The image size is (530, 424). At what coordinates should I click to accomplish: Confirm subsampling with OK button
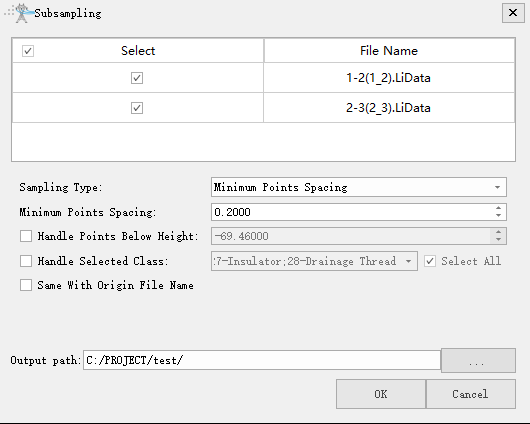381,394
